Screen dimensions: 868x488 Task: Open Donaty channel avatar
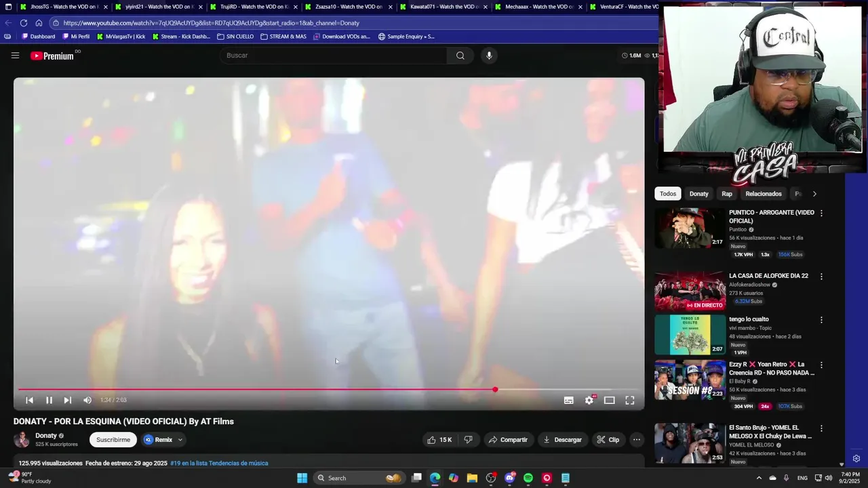click(x=22, y=439)
